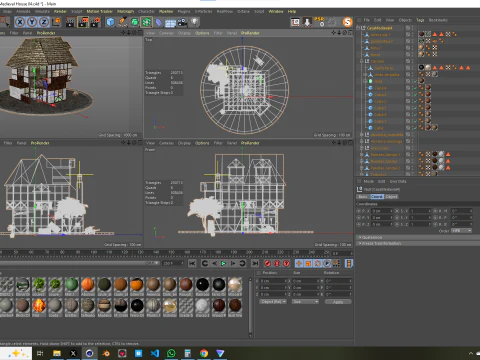Click the red record keyframe button
Screen dimensions: 480x360
pyautogui.click(x=267, y=263)
